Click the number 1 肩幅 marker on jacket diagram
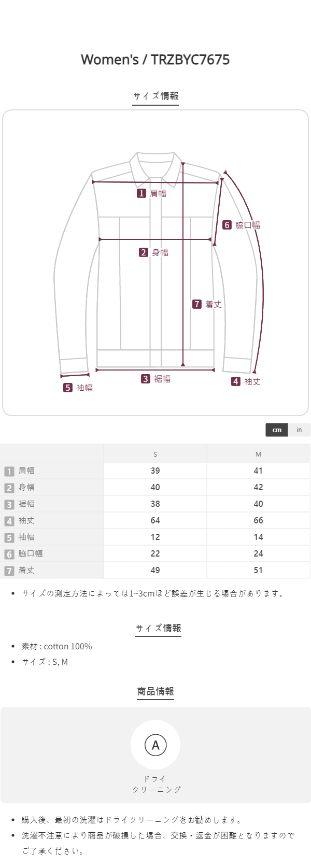This screenshot has width=311, height=868. (x=142, y=193)
